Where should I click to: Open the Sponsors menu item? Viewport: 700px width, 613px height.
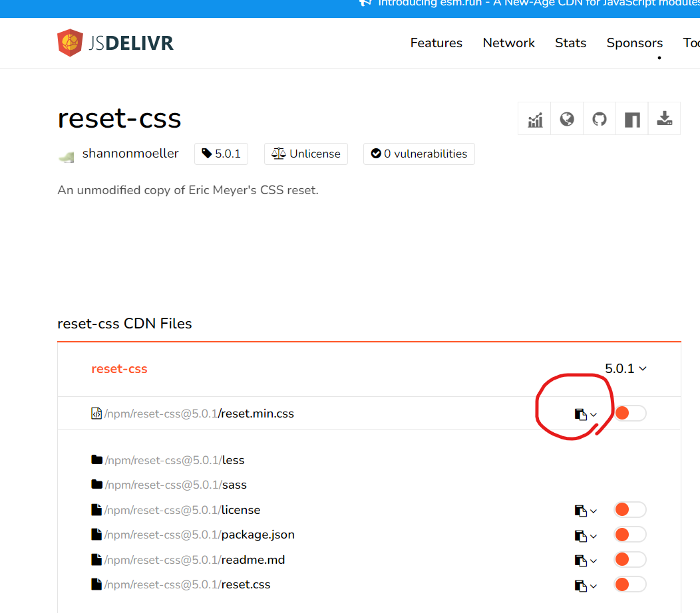point(634,43)
